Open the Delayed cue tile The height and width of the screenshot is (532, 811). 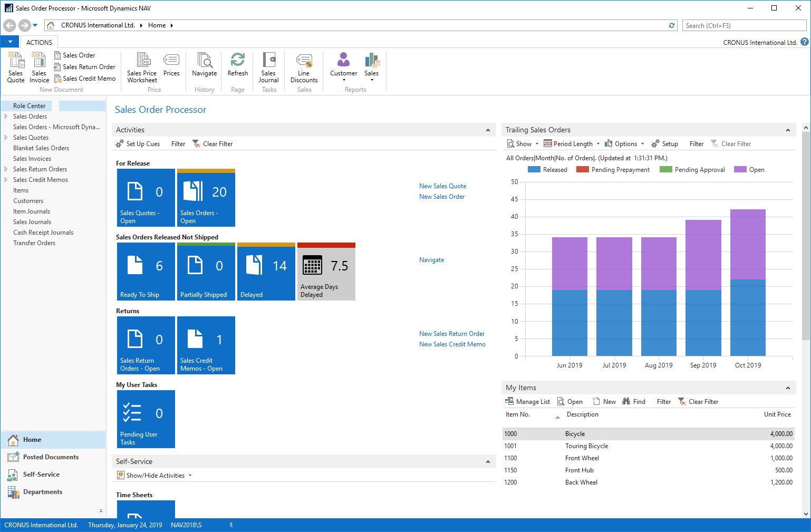pyautogui.click(x=266, y=272)
